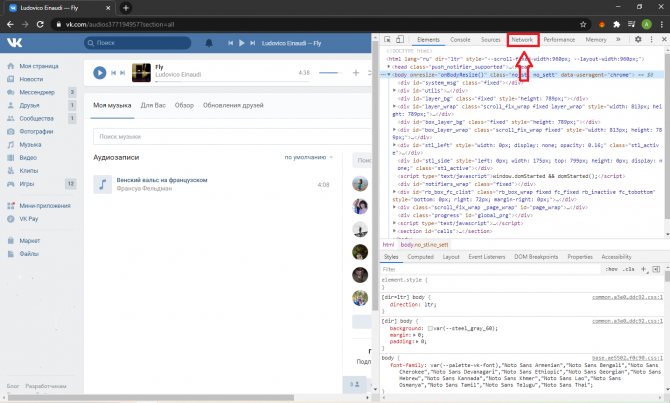Open DevTools settings gear
Screen dimensions: 670x403
[638, 39]
